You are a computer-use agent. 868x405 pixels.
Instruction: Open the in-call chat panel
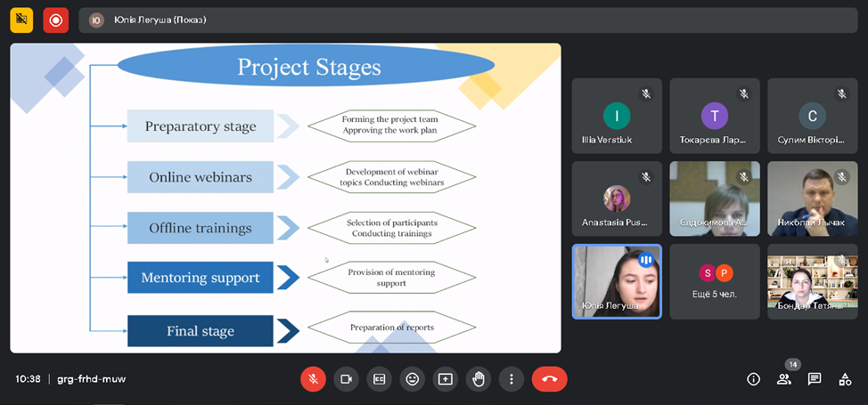click(814, 379)
